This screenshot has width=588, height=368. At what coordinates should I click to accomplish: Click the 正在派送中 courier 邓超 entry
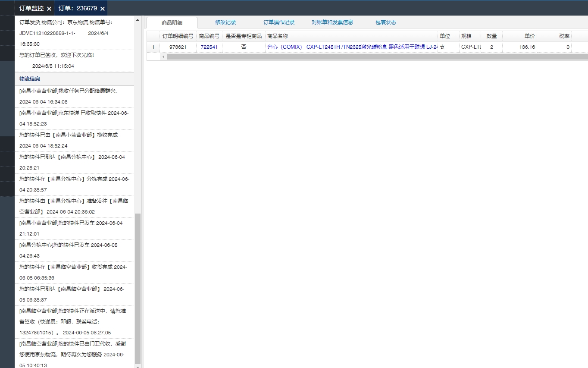(x=75, y=322)
